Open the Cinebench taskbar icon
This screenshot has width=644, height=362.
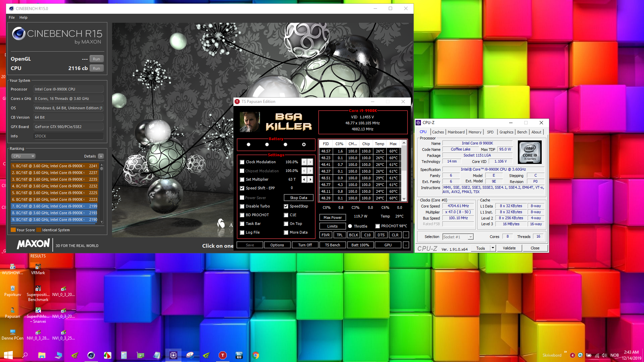[91, 355]
